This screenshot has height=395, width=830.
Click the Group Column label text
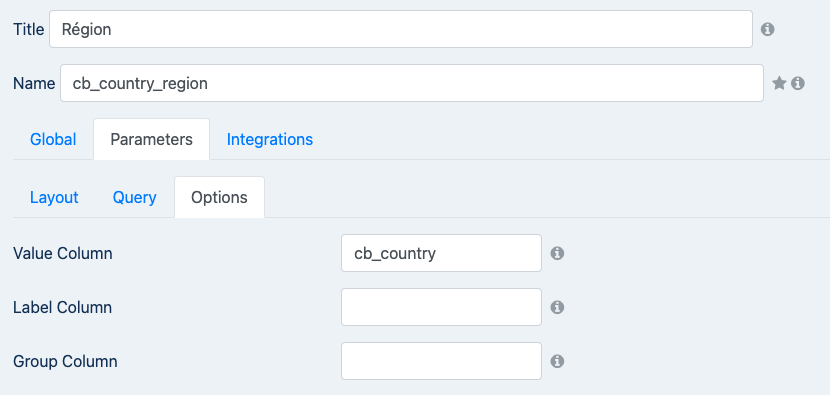[65, 362]
